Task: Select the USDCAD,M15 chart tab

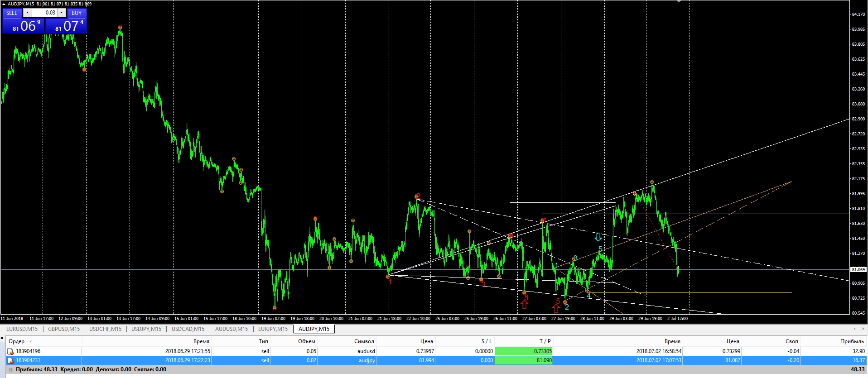Action: tap(188, 329)
